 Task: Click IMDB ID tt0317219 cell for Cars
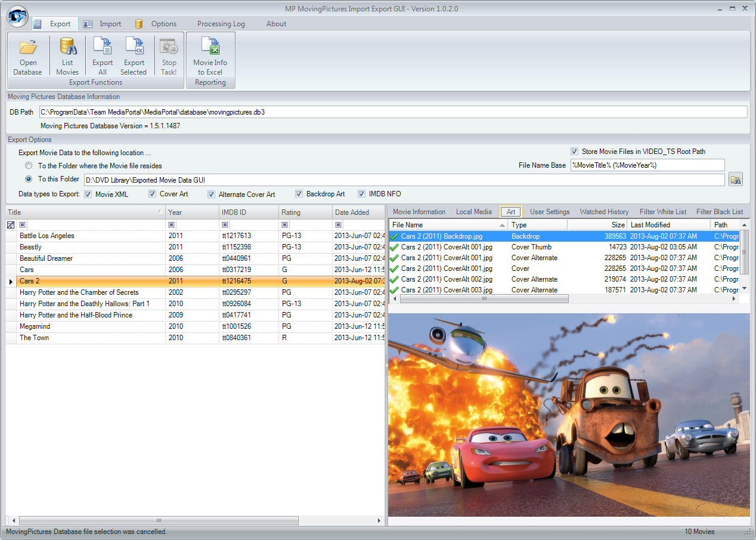click(x=249, y=270)
